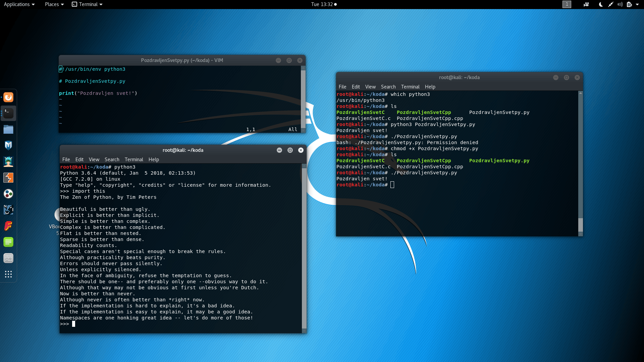Click VIM window title bar
This screenshot has width=644, height=362.
point(182,60)
